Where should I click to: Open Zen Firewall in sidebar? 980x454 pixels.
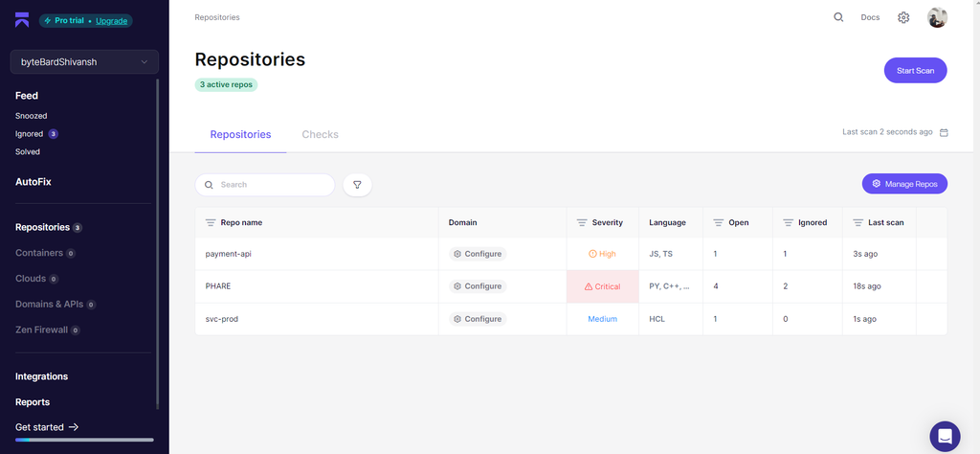[41, 330]
